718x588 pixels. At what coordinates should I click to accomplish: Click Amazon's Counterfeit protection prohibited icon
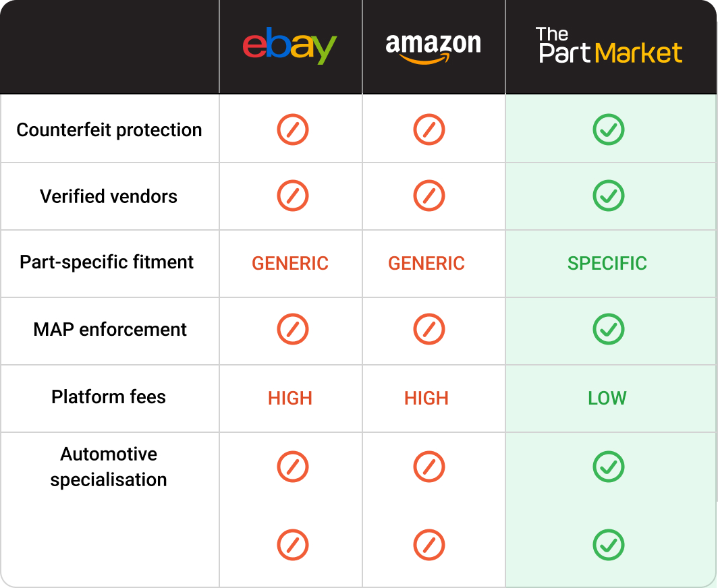pos(429,129)
